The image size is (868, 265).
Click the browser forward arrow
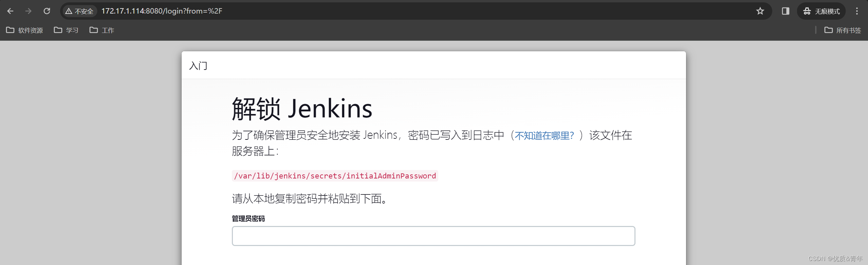coord(29,11)
